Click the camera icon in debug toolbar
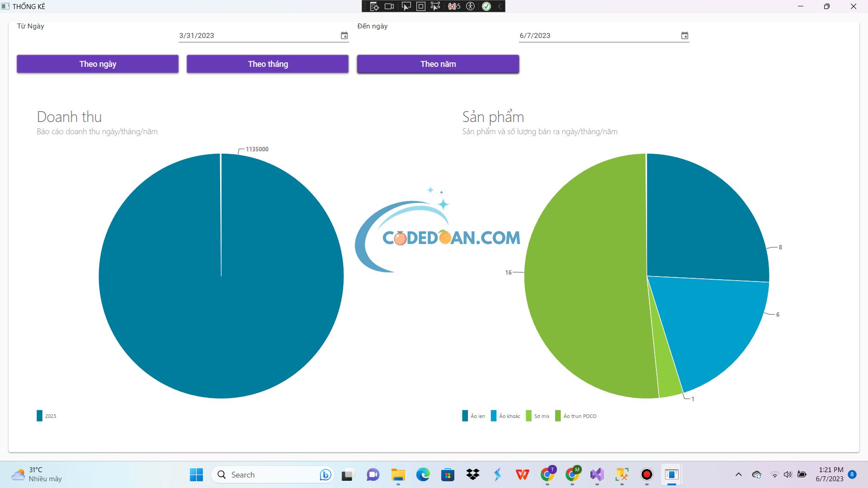 (x=389, y=6)
